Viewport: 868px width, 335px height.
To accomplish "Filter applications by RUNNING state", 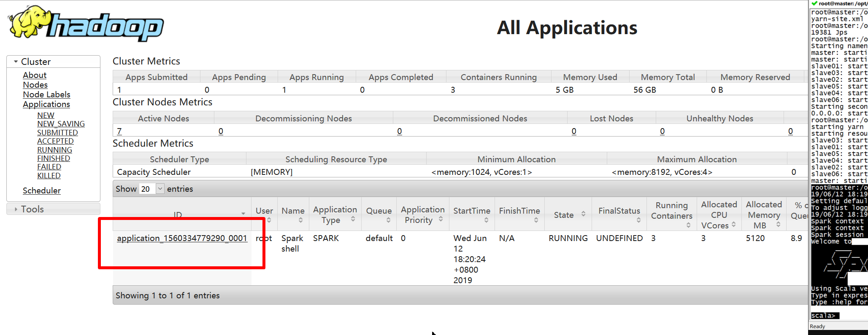I will (x=54, y=150).
